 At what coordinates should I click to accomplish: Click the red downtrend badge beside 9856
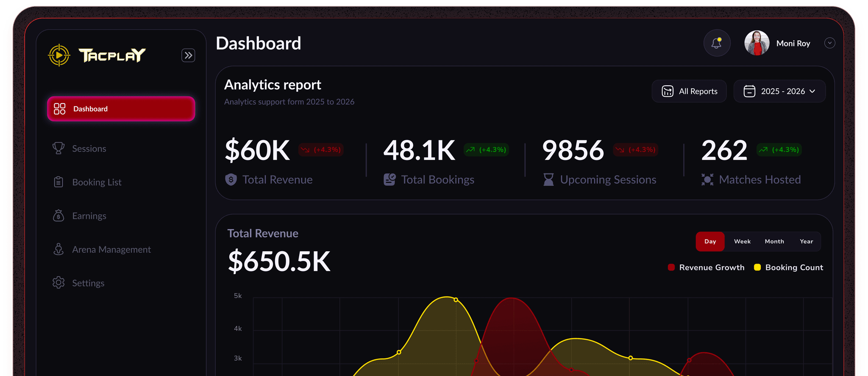point(635,150)
